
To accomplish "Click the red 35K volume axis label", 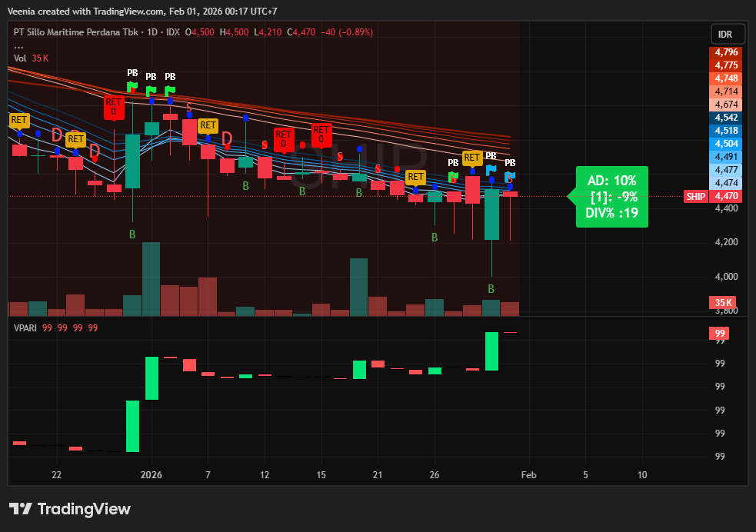I will 722,303.
